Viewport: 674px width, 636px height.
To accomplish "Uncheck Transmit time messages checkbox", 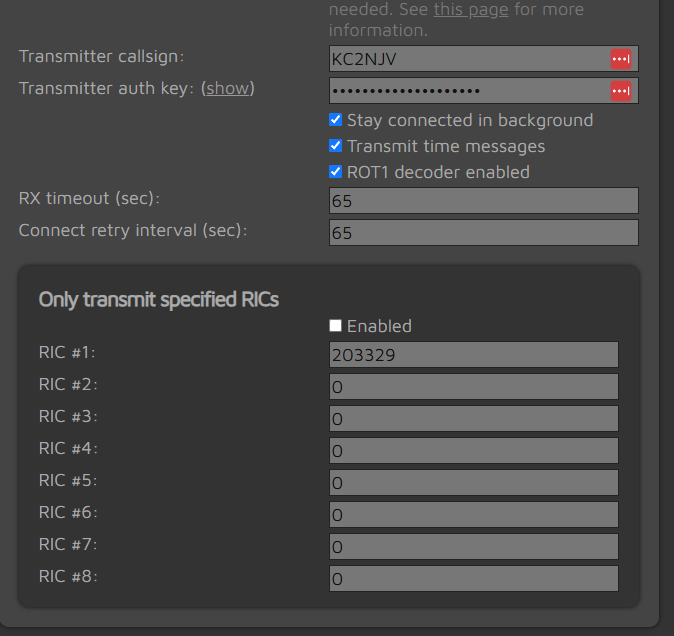I will [x=336, y=146].
